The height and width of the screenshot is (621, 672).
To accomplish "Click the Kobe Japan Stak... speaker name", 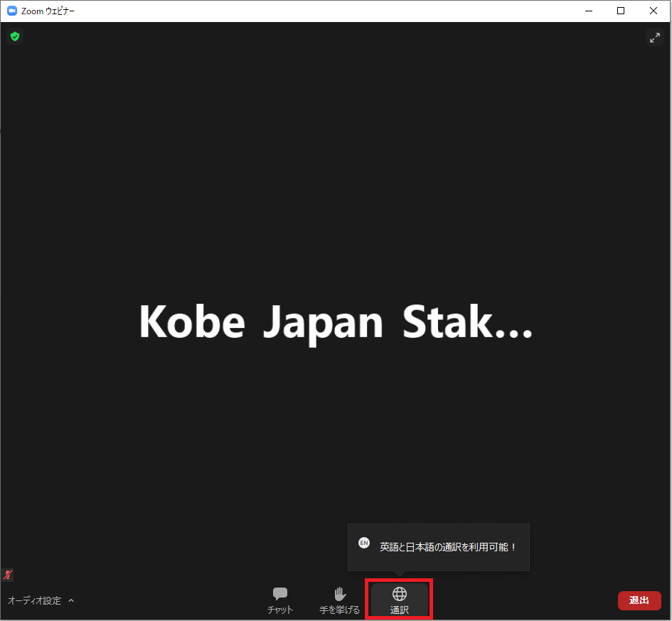I will coord(336,322).
